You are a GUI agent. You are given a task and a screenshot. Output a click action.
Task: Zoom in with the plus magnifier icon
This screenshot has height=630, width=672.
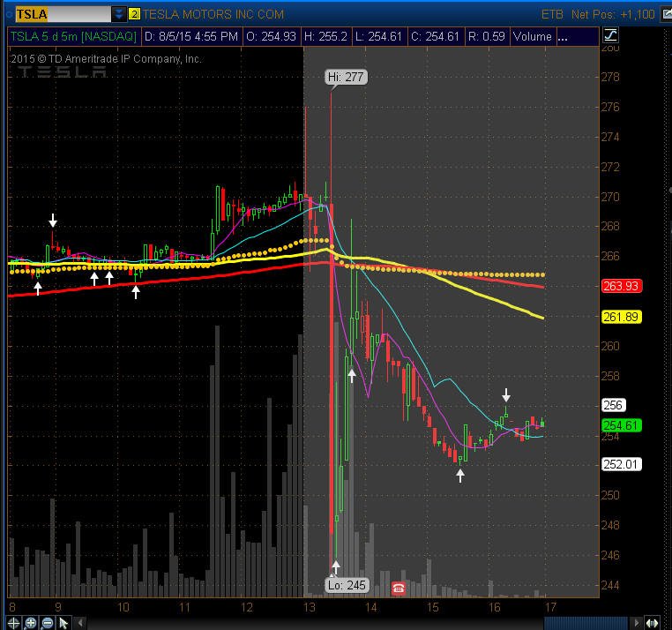[31, 623]
